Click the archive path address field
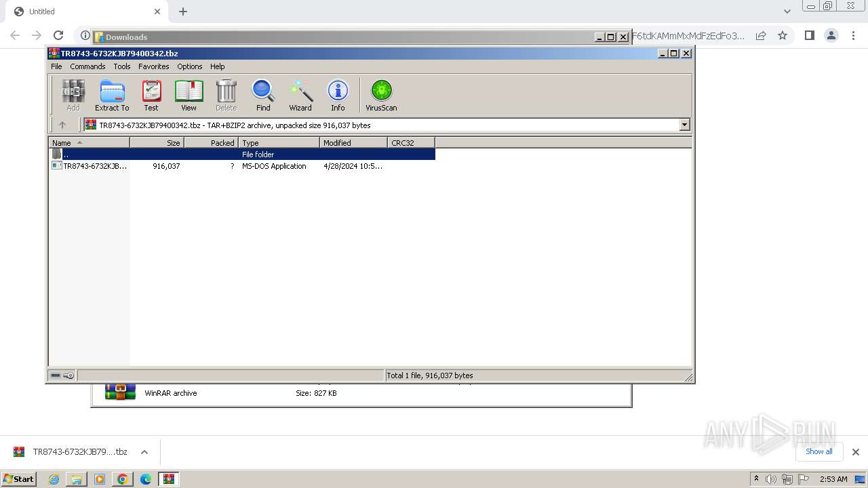The height and width of the screenshot is (488, 868). [381, 125]
